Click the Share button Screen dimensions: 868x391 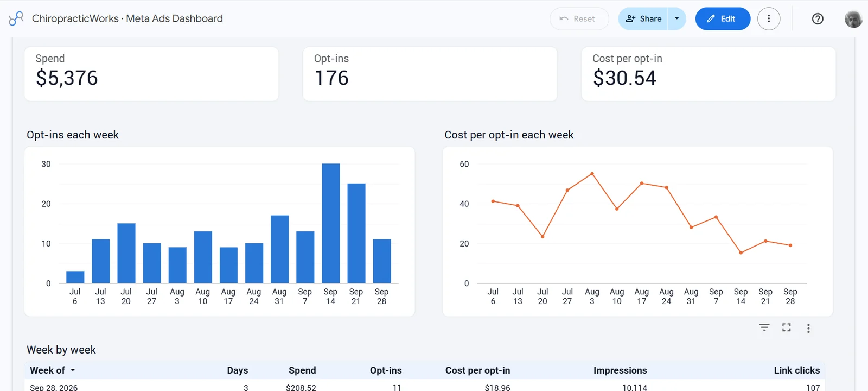pos(643,18)
